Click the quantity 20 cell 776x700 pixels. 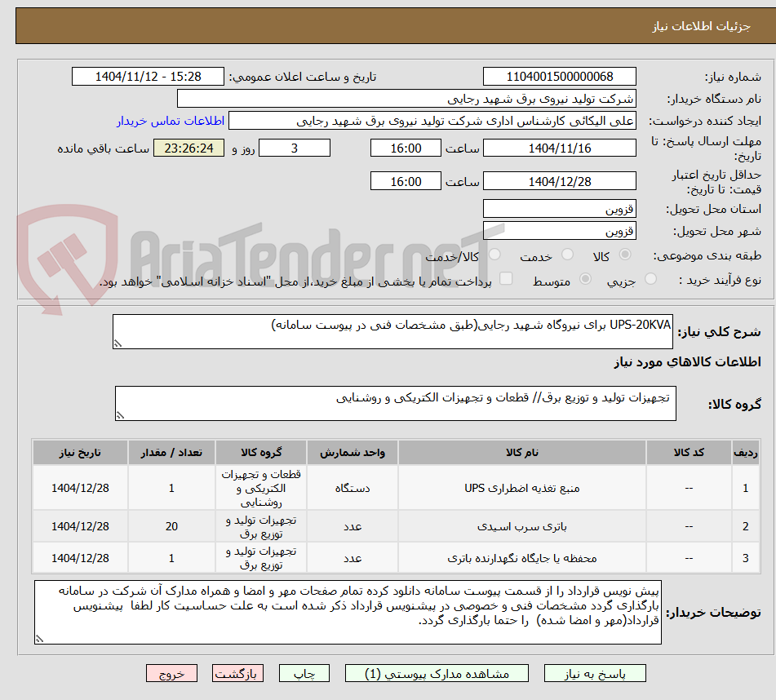tap(171, 526)
